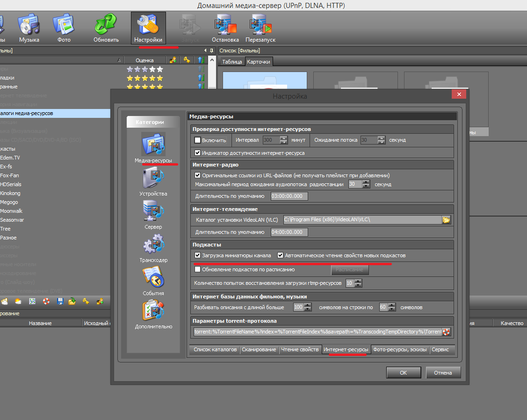The image size is (527, 420).
Task: Open the Фото-ресурсы, эскизы tab
Action: click(400, 349)
